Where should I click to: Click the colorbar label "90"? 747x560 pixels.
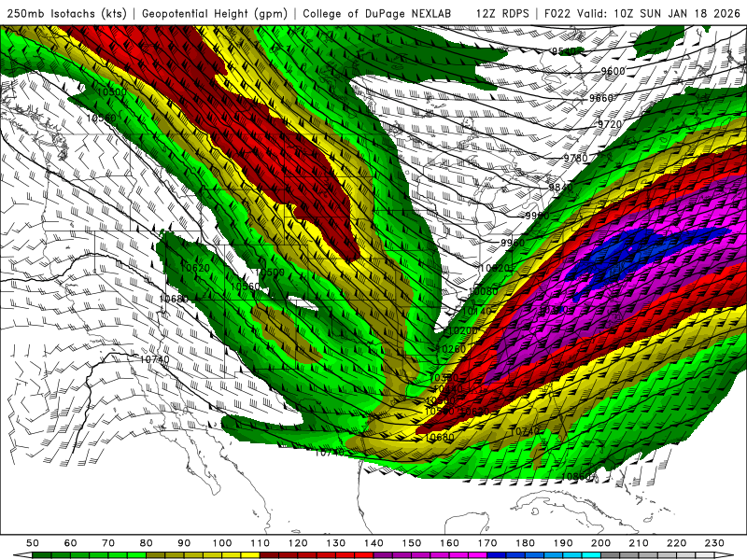tap(184, 543)
